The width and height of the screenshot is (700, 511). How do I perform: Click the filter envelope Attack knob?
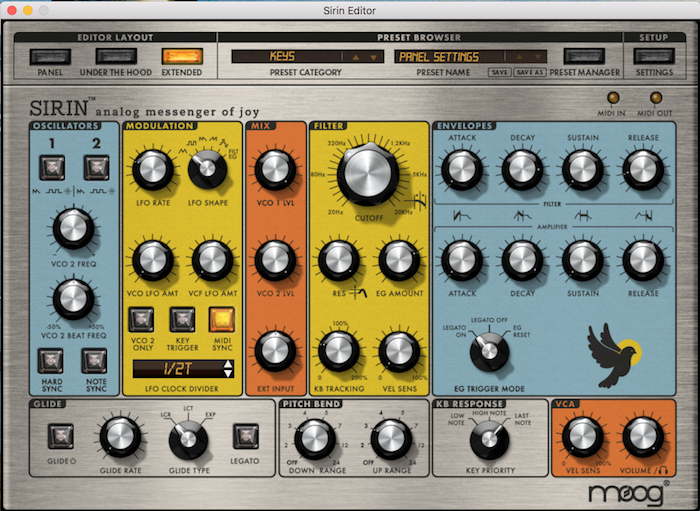click(x=462, y=170)
